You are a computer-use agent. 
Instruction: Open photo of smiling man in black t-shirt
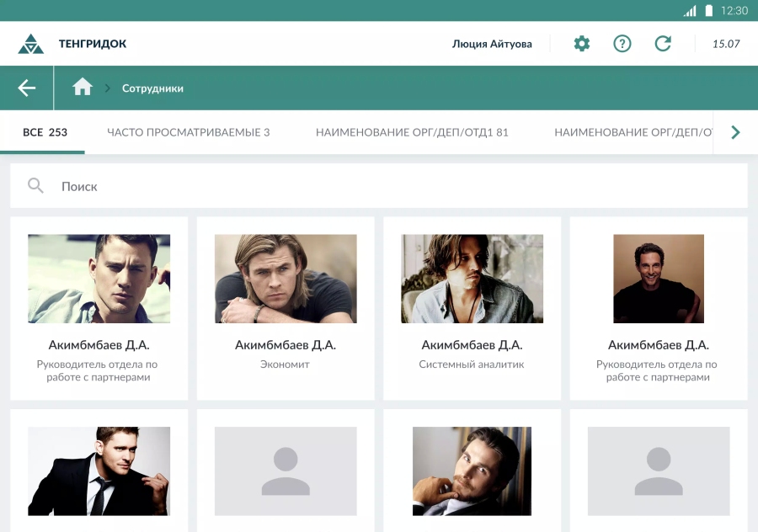(x=659, y=279)
